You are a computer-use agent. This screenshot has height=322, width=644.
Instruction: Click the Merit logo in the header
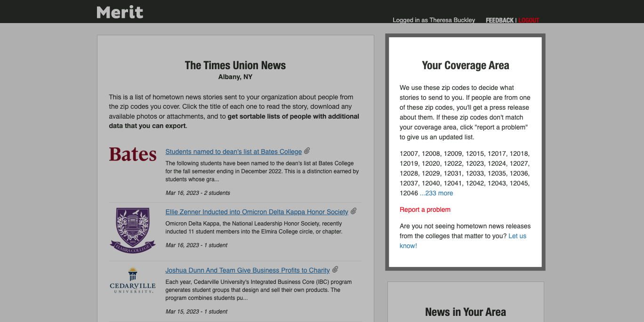click(120, 11)
